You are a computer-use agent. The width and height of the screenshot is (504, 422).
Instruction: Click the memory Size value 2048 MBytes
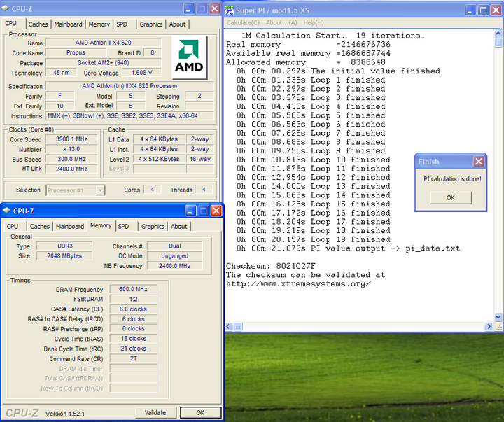[64, 256]
